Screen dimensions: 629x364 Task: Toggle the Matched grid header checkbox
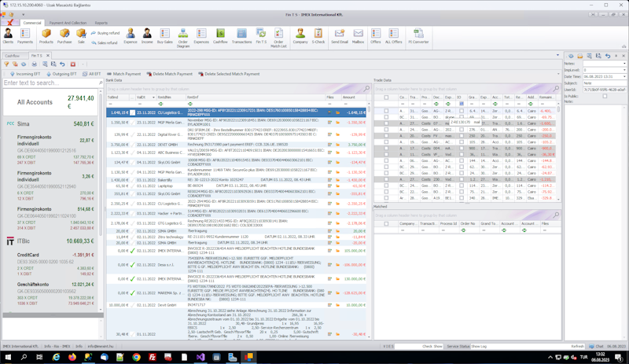click(x=386, y=223)
